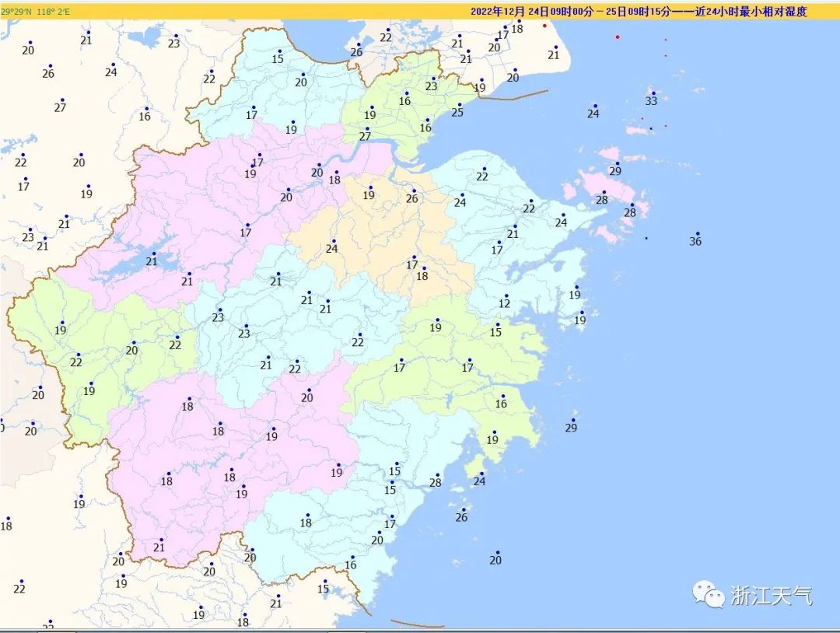Pick the coastal station marker reading 25
This screenshot has height=633, width=840.
click(x=458, y=105)
